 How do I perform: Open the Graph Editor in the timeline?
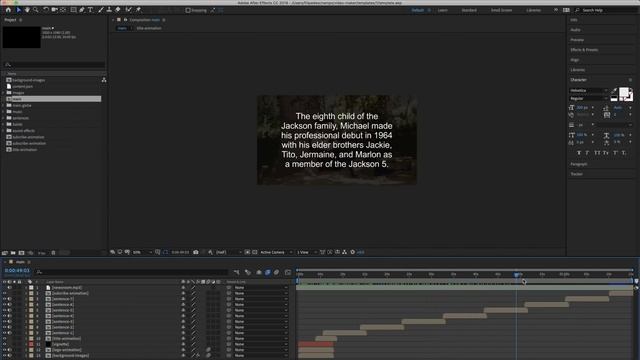point(288,272)
